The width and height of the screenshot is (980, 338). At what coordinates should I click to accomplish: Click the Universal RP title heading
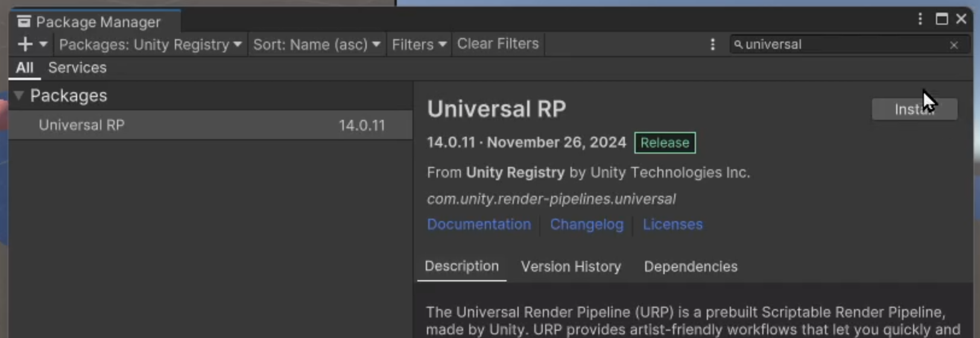tap(496, 109)
